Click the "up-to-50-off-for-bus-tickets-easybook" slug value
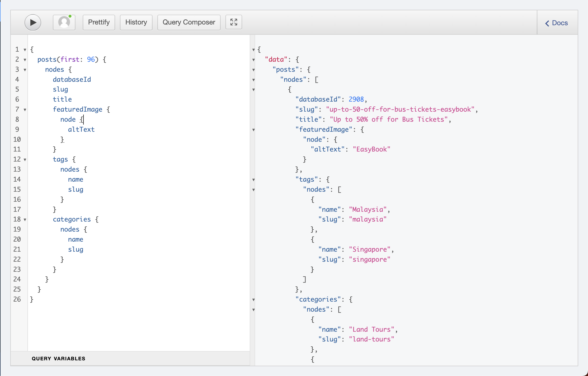 pos(400,109)
